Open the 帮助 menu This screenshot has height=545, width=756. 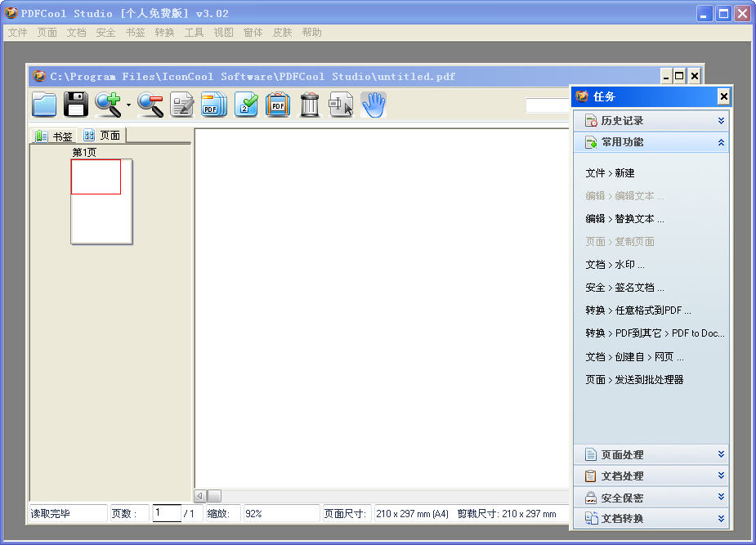coord(312,33)
